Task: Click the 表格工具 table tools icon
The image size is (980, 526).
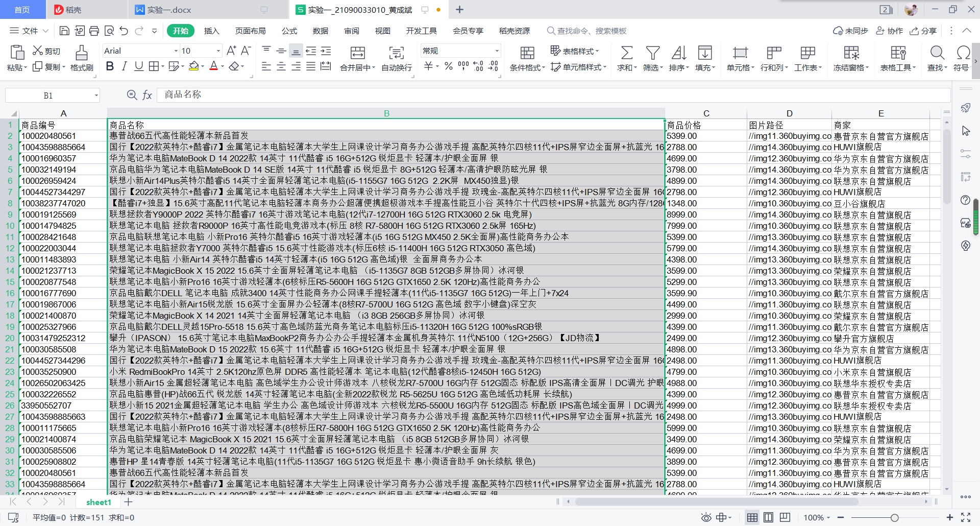Action: click(x=898, y=52)
